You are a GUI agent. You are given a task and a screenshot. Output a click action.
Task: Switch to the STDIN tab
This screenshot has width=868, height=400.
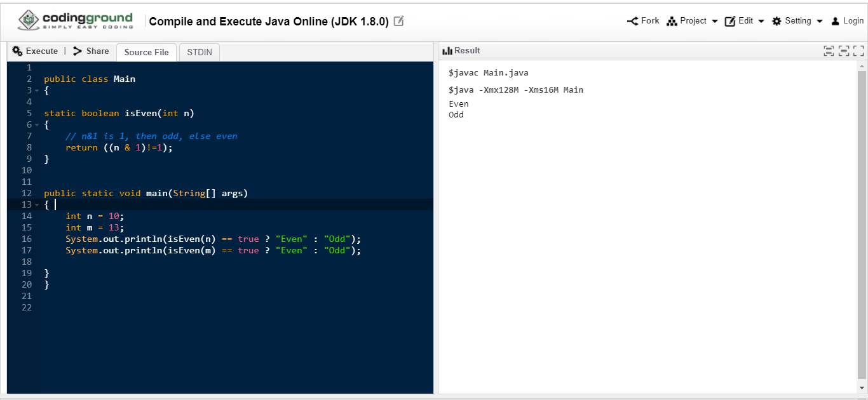pyautogui.click(x=200, y=52)
